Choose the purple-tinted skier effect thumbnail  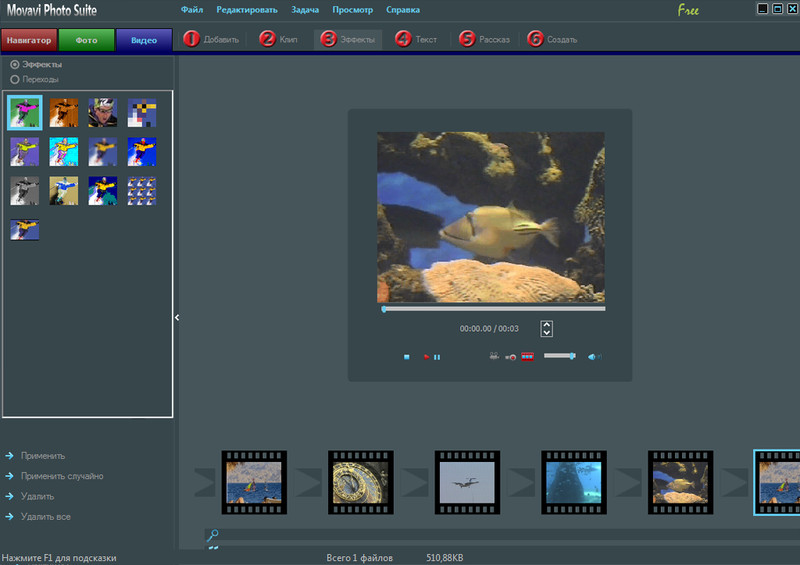pyautogui.click(x=24, y=152)
